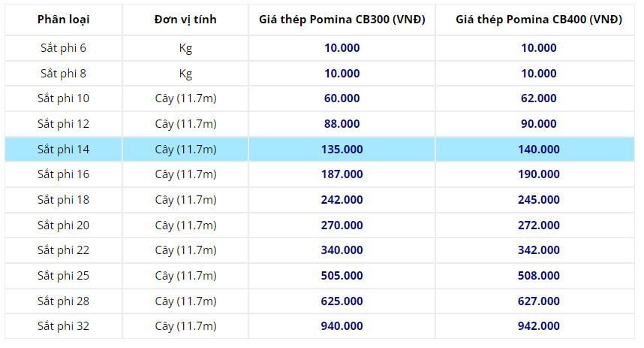Select the Sắt phi 8 cell
644x348 pixels.
(63, 74)
